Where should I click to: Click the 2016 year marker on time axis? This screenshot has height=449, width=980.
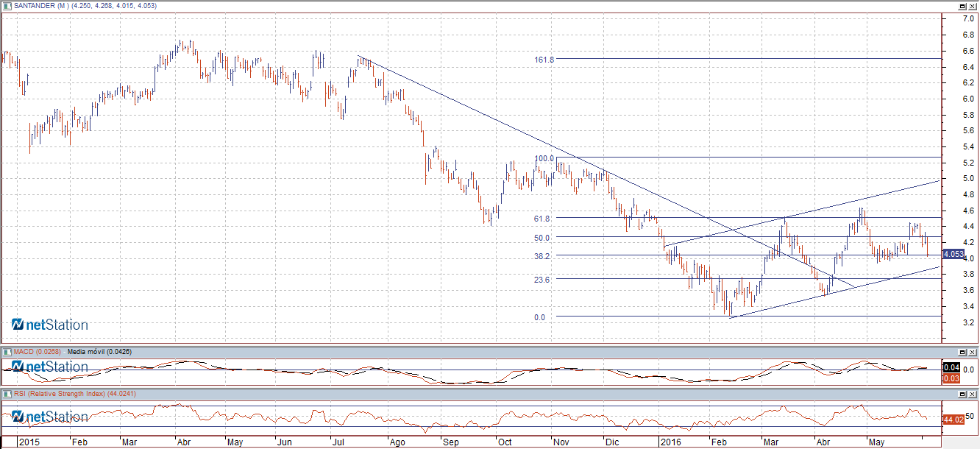(x=670, y=442)
